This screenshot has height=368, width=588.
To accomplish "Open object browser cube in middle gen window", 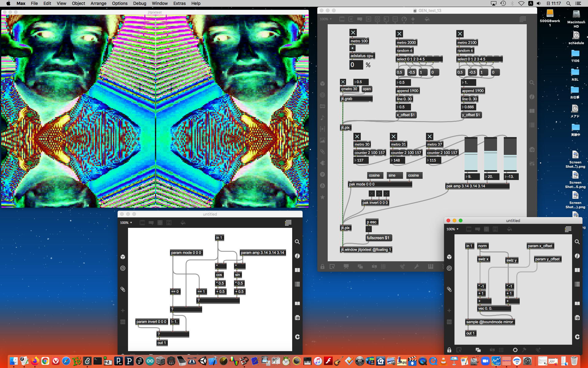I will point(123,257).
